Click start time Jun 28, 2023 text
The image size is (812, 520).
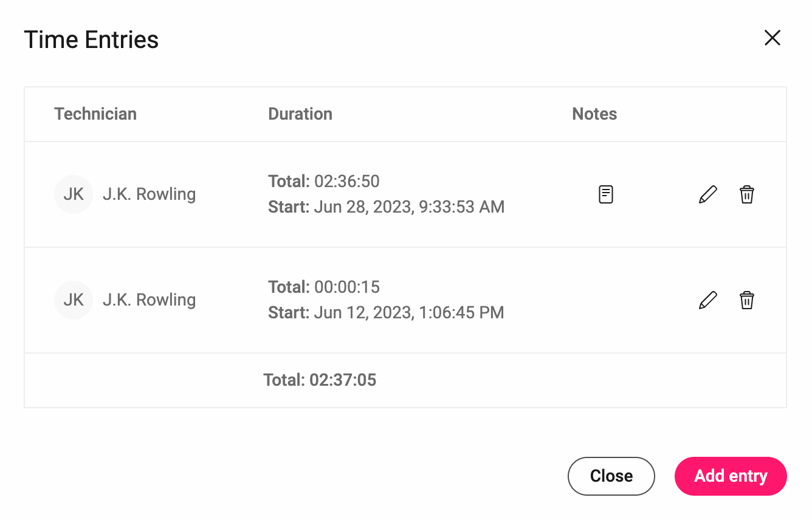click(x=387, y=207)
